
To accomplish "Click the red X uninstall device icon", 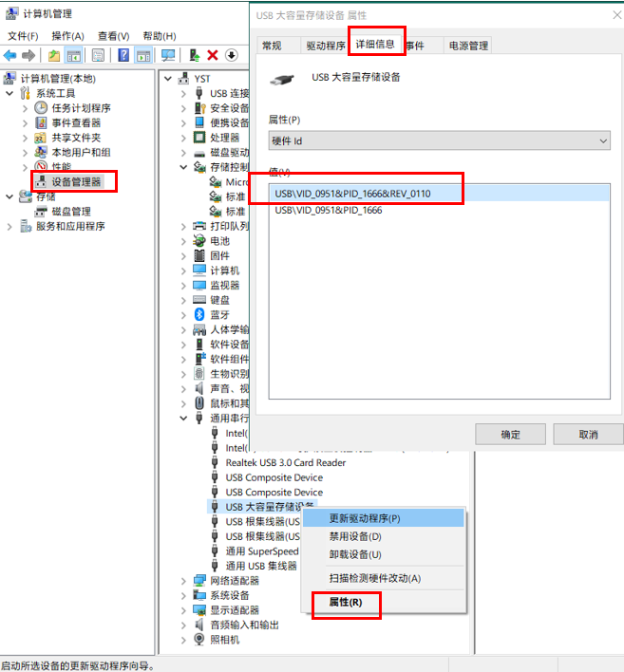I will pyautogui.click(x=213, y=56).
